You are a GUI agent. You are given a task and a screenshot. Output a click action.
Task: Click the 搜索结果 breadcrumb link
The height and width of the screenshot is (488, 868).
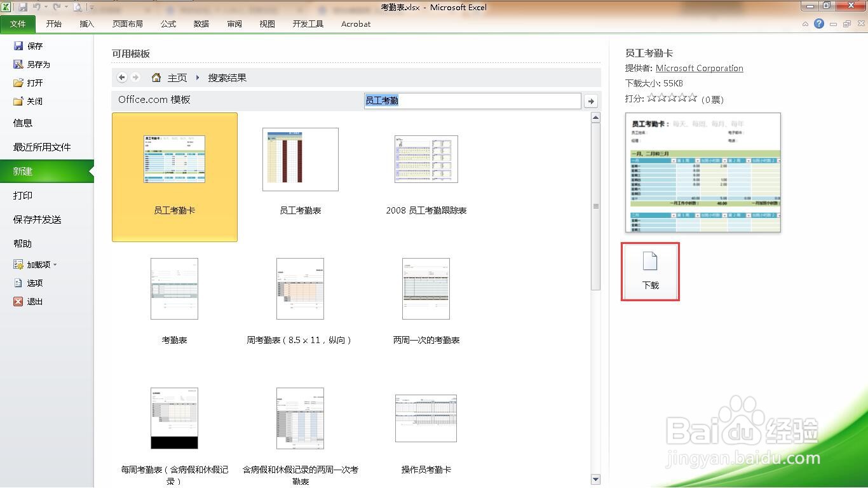[227, 78]
